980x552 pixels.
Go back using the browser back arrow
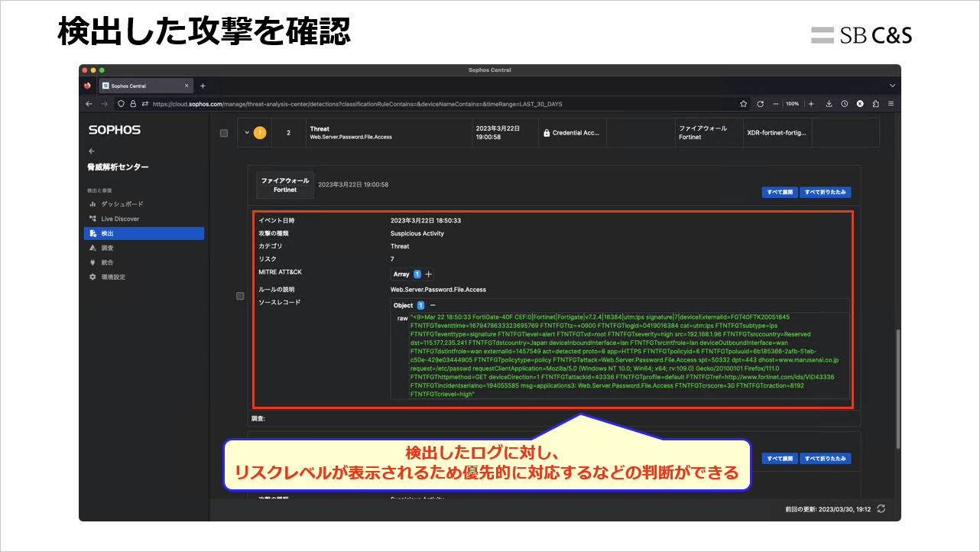pyautogui.click(x=89, y=104)
